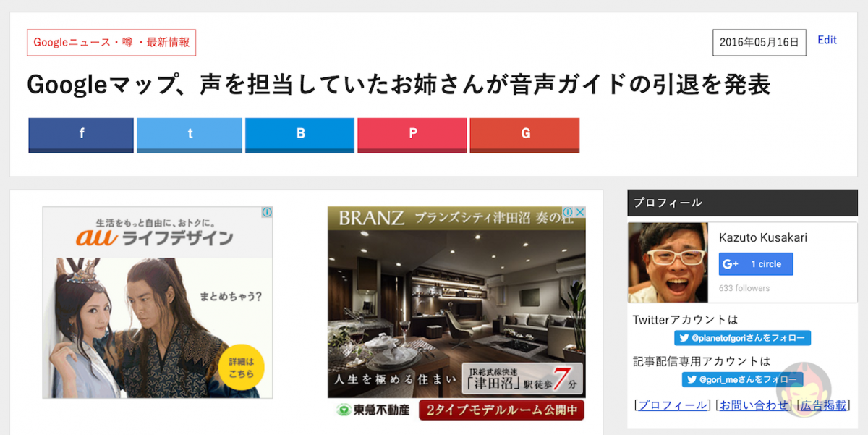The image size is (868, 435).
Task: Click the AdChoices info icon on BRANZ ad
Action: [569, 212]
